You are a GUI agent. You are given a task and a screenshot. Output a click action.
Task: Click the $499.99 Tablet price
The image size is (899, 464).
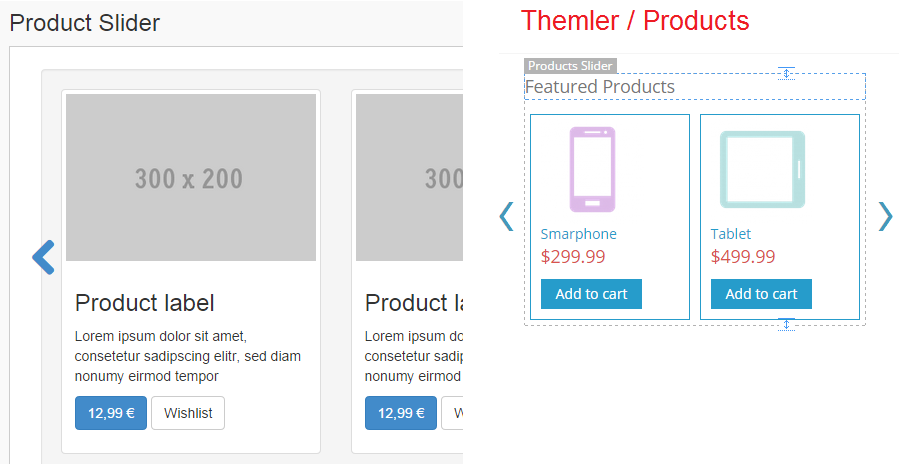(743, 257)
